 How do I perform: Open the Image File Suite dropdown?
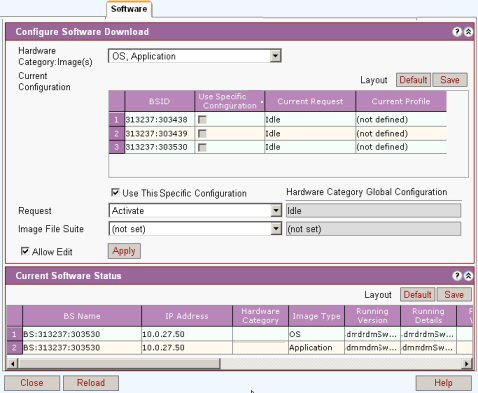coord(276,229)
